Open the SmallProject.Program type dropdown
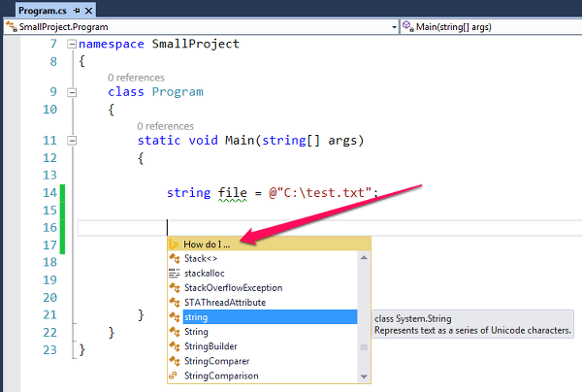This screenshot has width=582, height=392. [201, 27]
